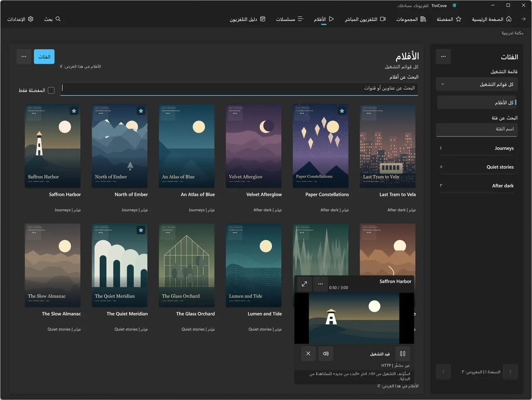Click into the category name search field
This screenshot has width=532, height=400.
[x=477, y=129]
